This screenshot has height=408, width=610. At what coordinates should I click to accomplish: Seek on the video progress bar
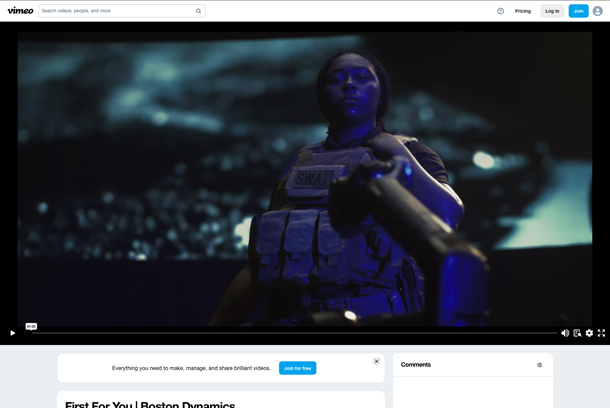tap(294, 333)
